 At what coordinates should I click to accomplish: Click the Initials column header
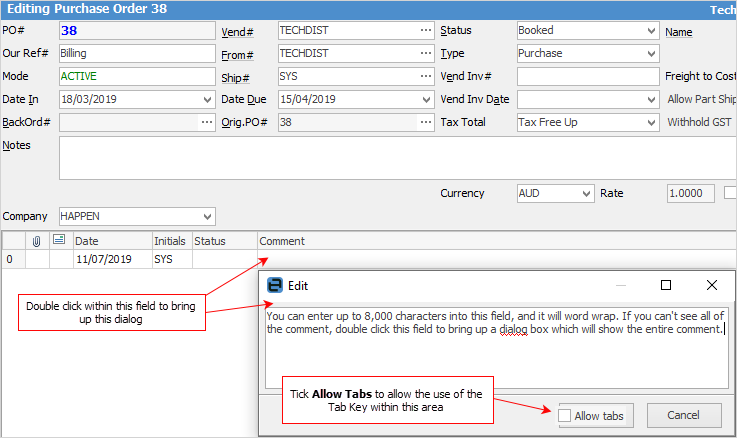click(x=172, y=241)
